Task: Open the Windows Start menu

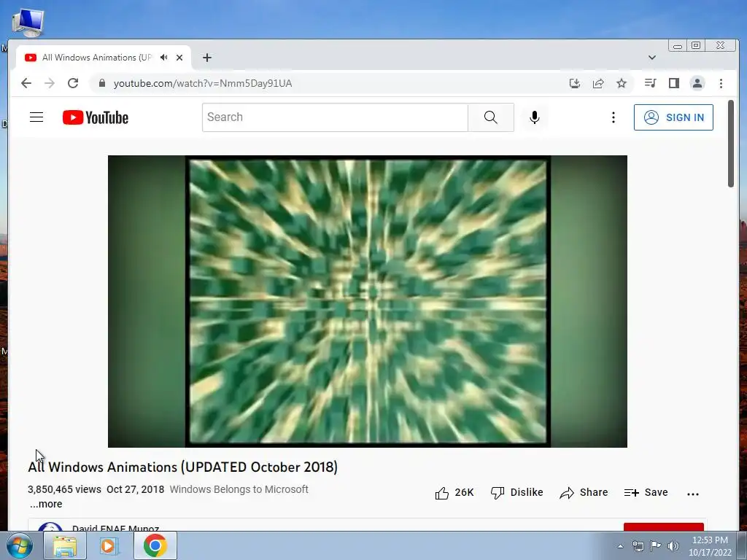Action: click(19, 545)
